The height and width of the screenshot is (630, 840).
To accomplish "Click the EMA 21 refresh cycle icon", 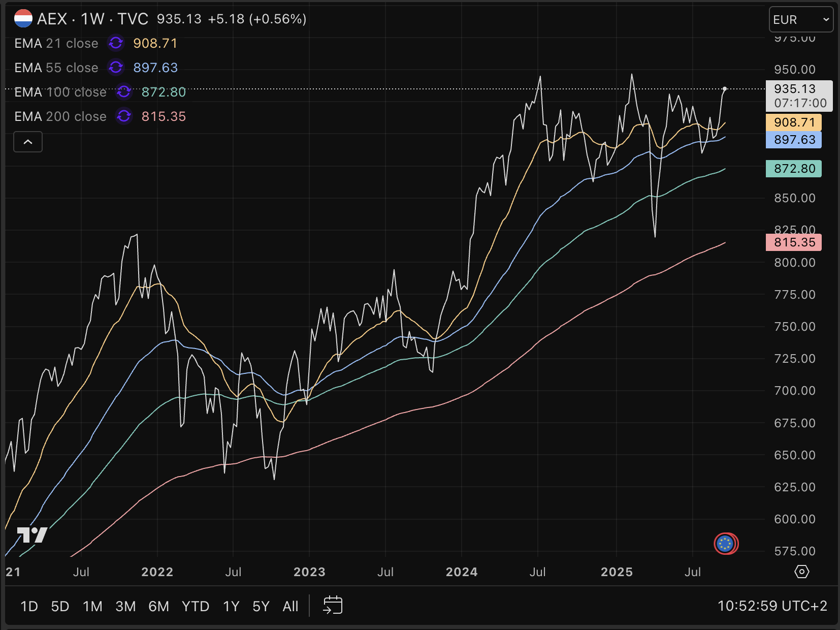I will point(116,43).
